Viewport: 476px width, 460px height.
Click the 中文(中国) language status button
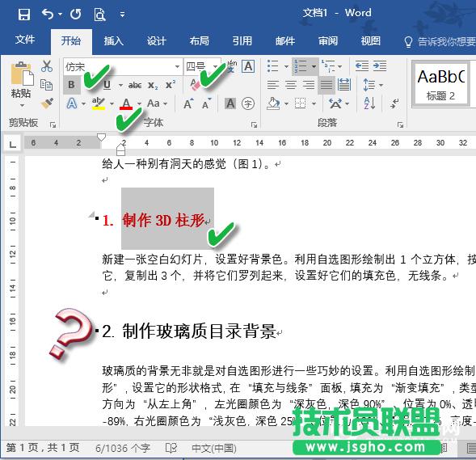point(214,448)
